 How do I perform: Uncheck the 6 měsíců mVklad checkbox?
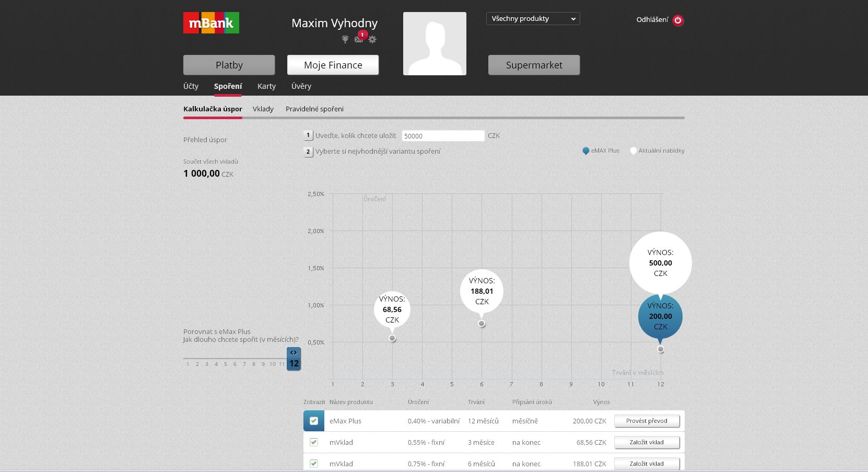click(314, 464)
